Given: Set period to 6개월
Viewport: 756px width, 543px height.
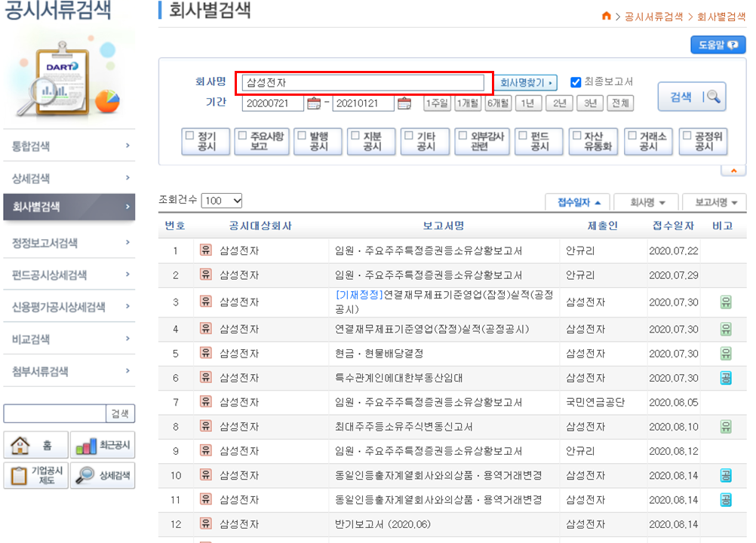Looking at the screenshot, I should click(x=498, y=103).
